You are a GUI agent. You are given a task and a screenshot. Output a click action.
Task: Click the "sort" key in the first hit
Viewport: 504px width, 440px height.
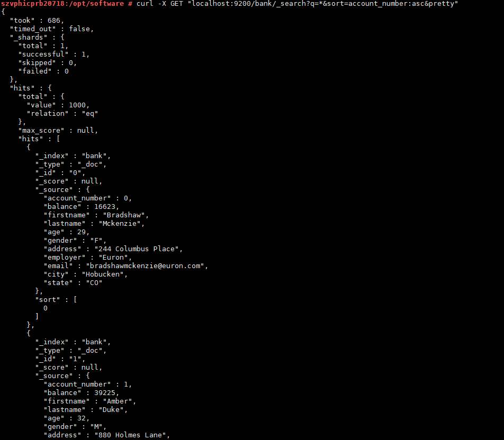[x=48, y=299]
